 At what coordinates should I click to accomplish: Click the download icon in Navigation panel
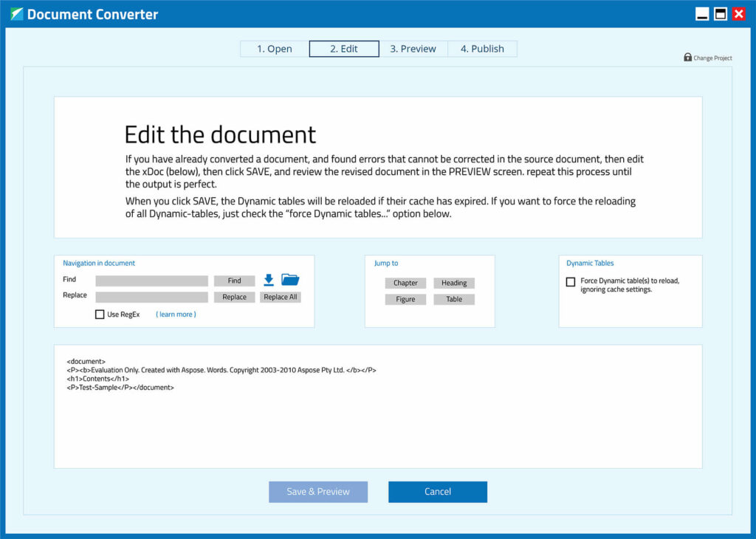coord(268,280)
